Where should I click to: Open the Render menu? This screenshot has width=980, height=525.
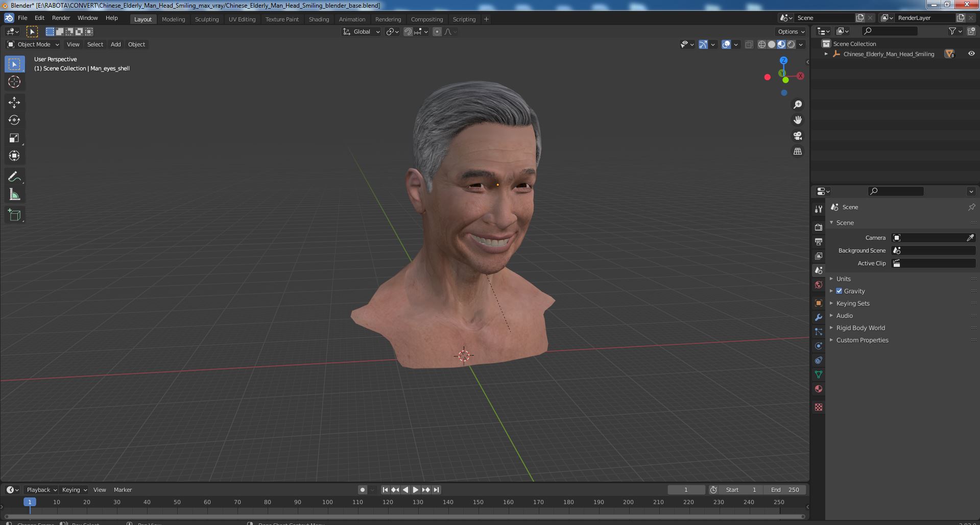(61, 18)
